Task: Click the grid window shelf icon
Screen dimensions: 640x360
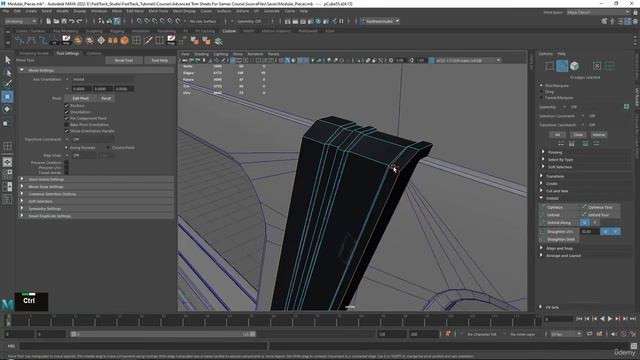Action: [136, 40]
